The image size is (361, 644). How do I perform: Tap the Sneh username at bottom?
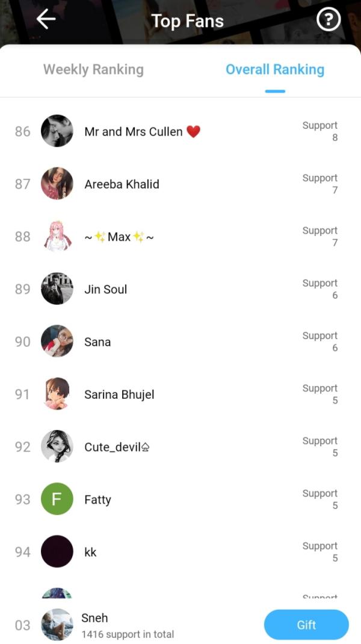click(94, 618)
